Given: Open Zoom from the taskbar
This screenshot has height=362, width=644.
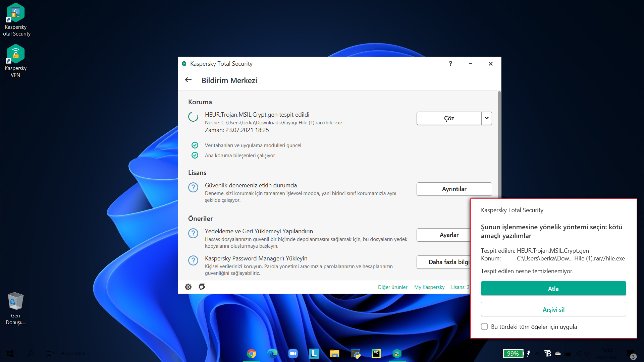Looking at the screenshot, I should coord(293,353).
